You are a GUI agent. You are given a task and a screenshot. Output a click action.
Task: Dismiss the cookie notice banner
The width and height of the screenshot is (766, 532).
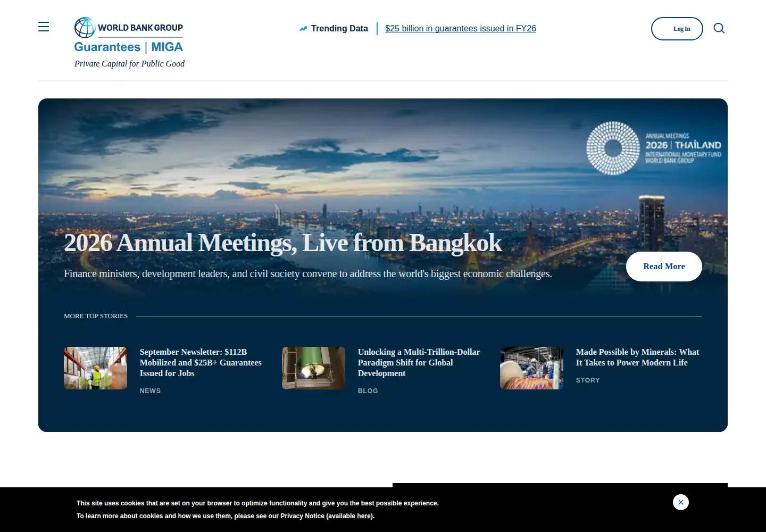pyautogui.click(x=681, y=502)
